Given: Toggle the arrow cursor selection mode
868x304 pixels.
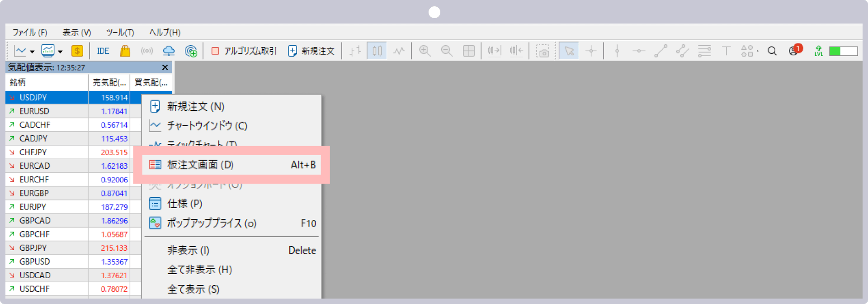Looking at the screenshot, I should point(569,51).
